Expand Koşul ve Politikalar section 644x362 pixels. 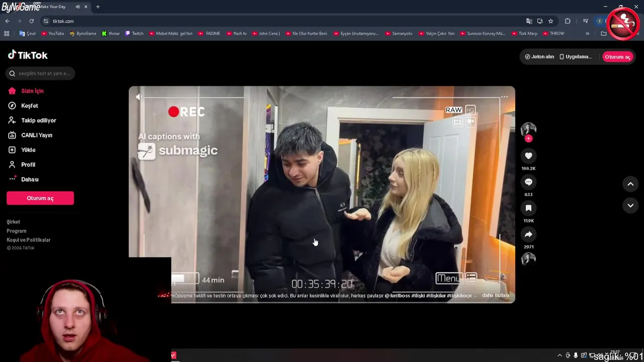pyautogui.click(x=28, y=240)
